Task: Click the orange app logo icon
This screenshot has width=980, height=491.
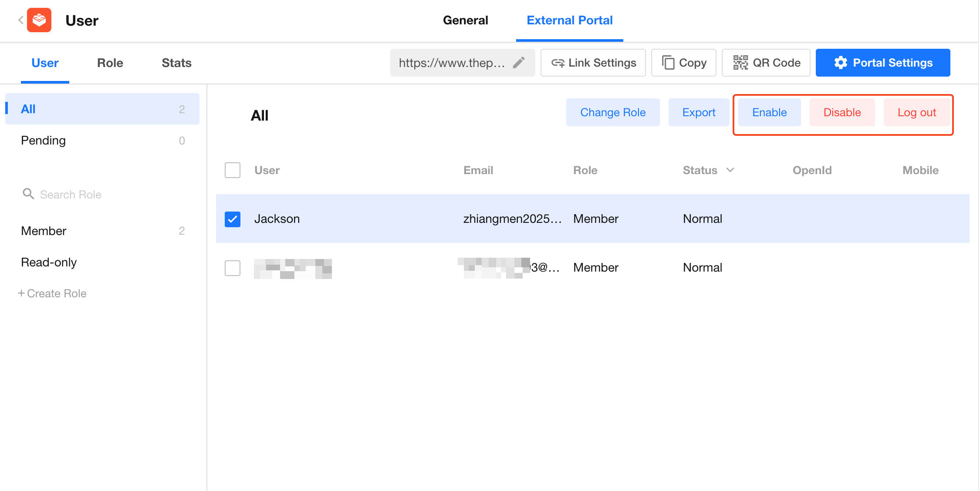Action: (x=39, y=20)
